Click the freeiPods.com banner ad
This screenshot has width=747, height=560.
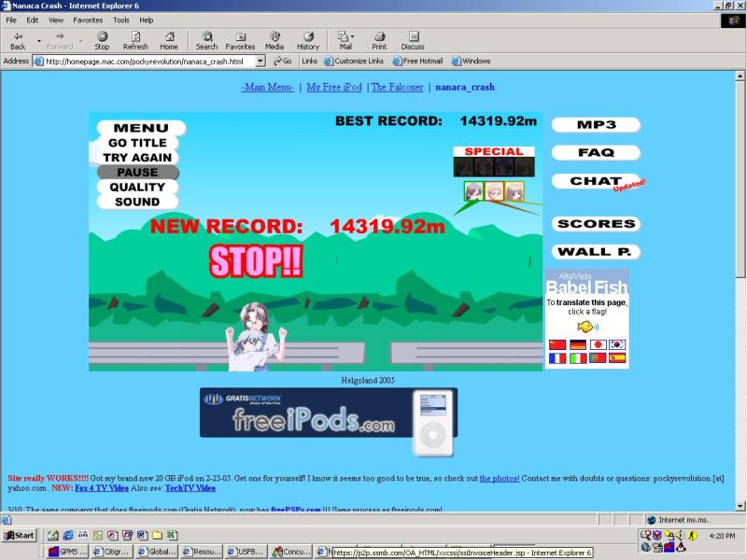click(329, 413)
